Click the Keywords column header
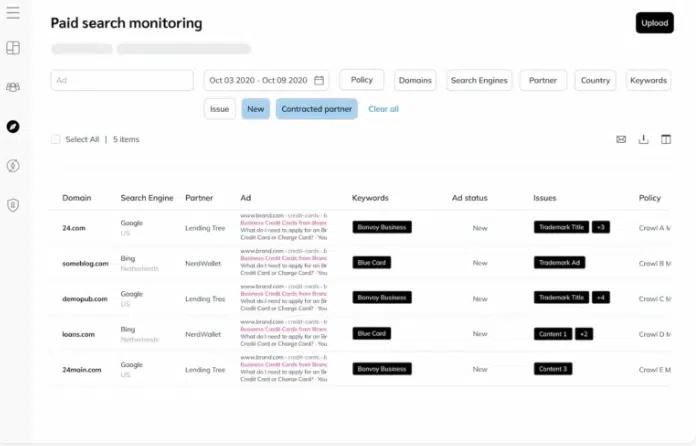Screen dimensions: 696x446 pyautogui.click(x=370, y=198)
